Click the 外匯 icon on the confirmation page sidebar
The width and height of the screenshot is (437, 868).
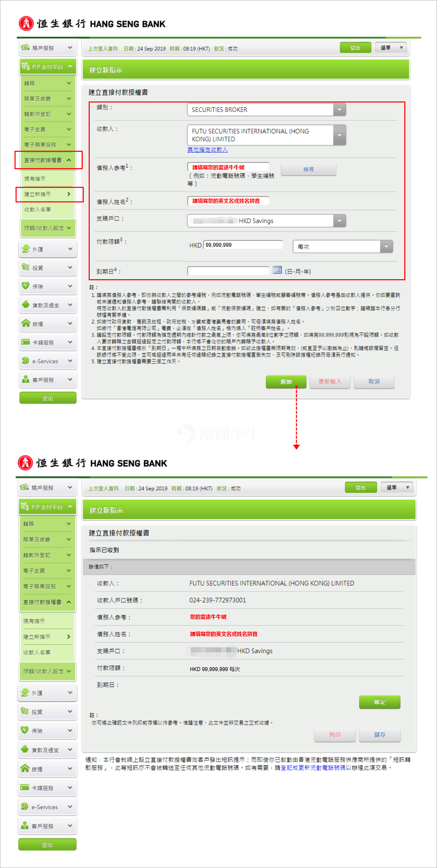click(25, 692)
